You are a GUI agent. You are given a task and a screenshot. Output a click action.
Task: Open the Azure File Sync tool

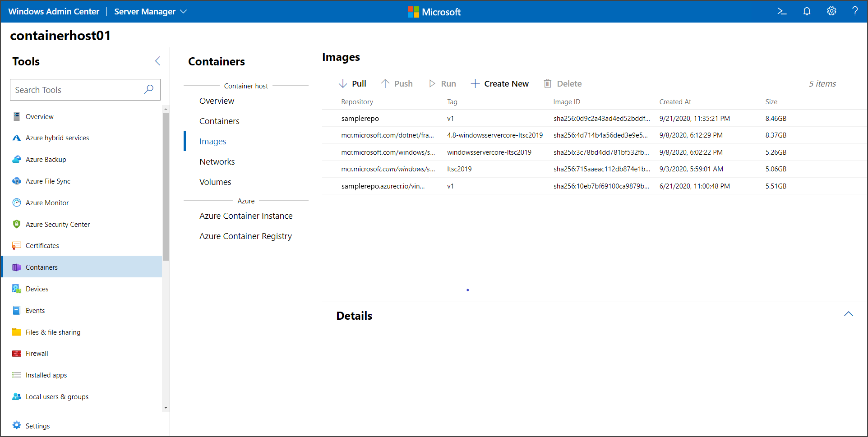pyautogui.click(x=48, y=181)
